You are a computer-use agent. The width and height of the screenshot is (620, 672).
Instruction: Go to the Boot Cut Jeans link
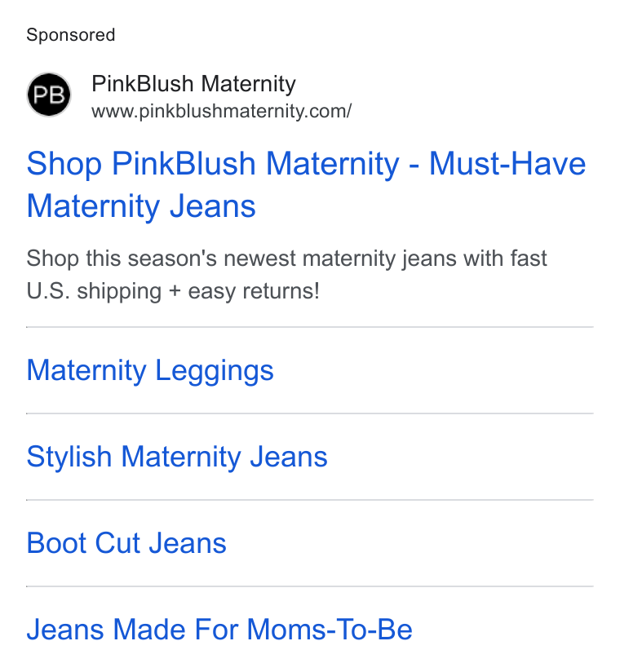(126, 543)
